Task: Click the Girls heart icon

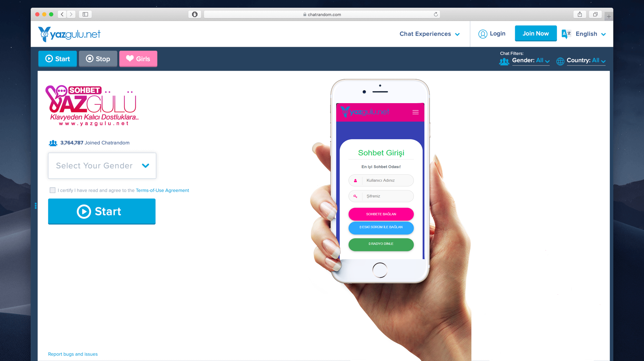Action: tap(130, 59)
